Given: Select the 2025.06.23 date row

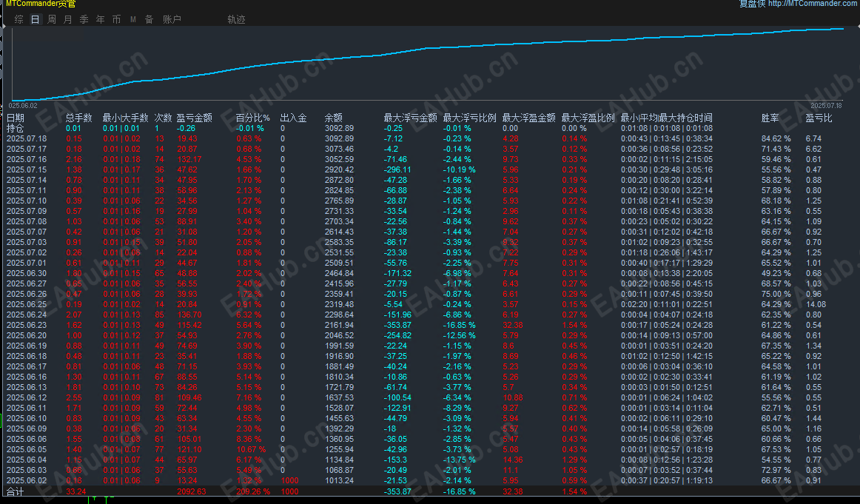Looking at the screenshot, I should click(x=27, y=325).
